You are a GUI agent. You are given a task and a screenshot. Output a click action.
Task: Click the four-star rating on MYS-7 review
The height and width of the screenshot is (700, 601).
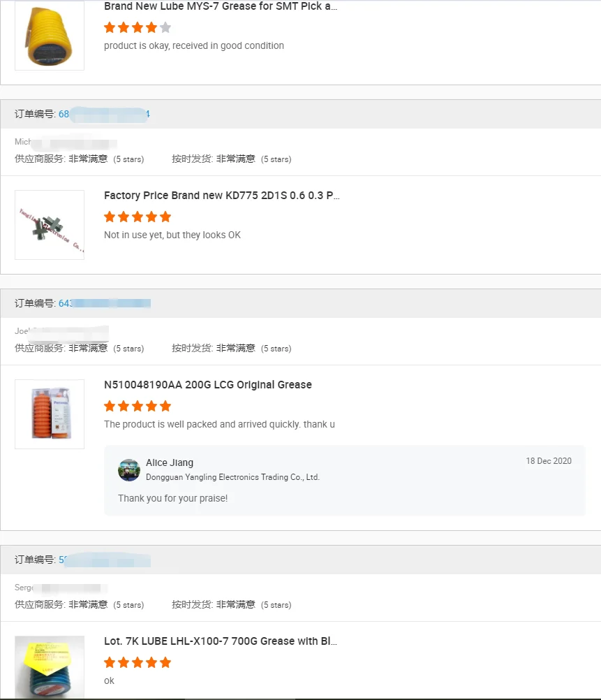click(x=138, y=28)
